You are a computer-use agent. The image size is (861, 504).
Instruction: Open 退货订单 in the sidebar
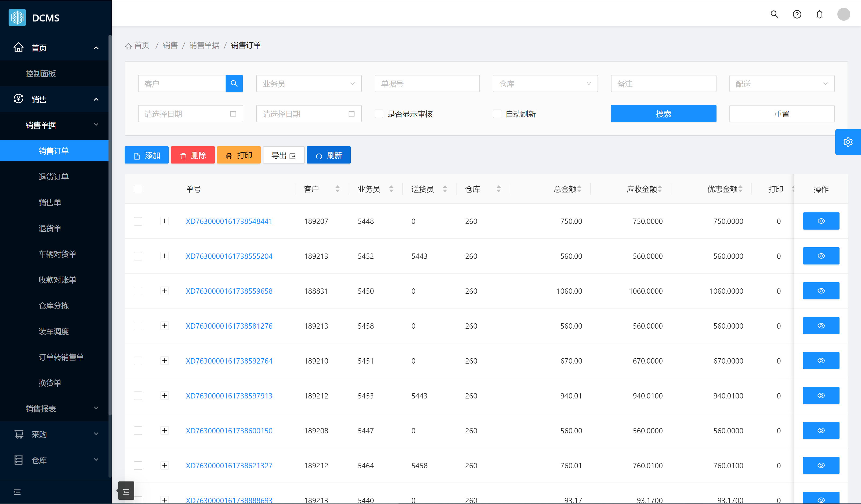click(x=54, y=177)
